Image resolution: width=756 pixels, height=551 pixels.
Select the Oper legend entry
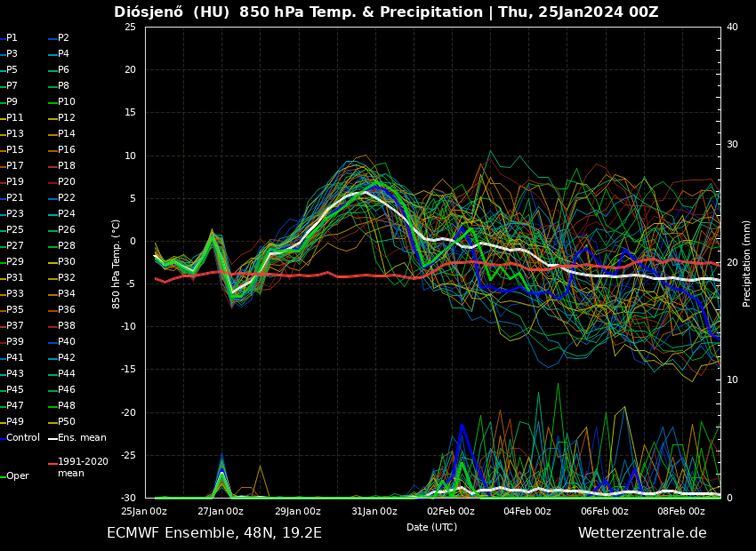pos(18,475)
